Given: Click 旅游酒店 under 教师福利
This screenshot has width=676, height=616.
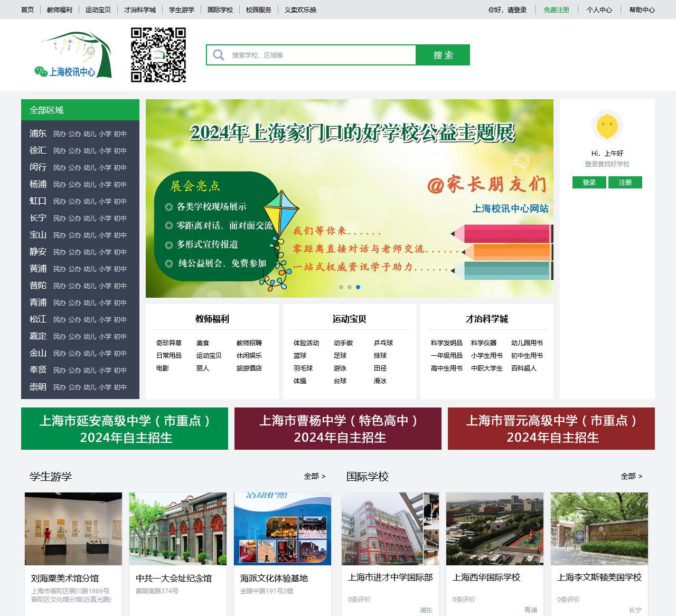Looking at the screenshot, I should coord(249,368).
